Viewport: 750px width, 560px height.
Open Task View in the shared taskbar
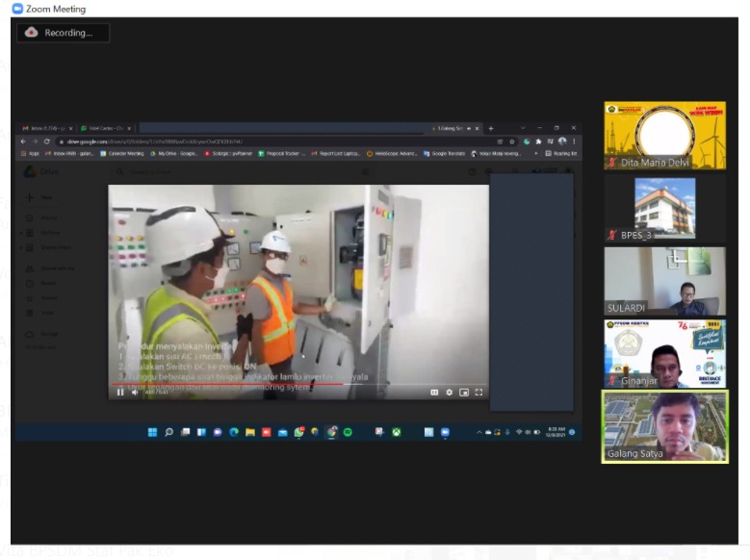point(185,432)
